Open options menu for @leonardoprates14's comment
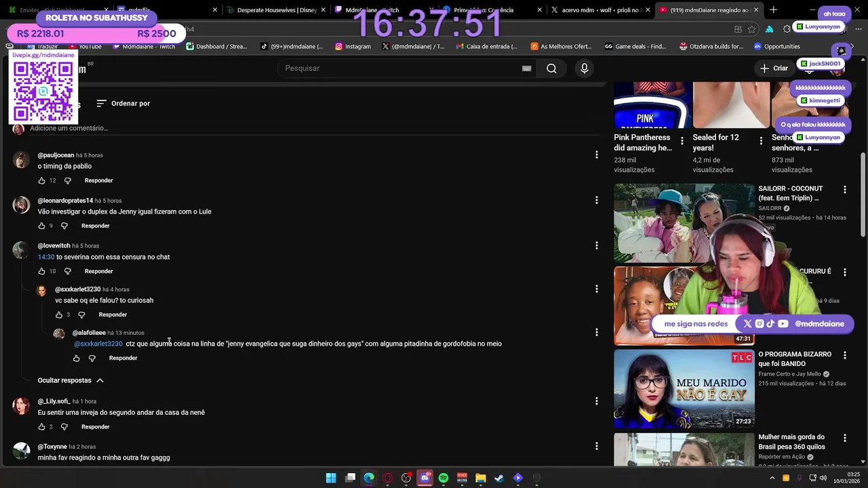 [596, 201]
